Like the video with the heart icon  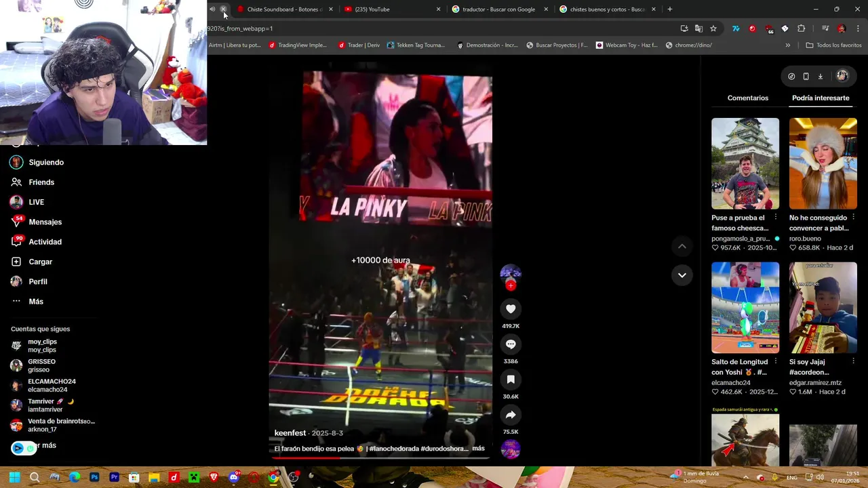pyautogui.click(x=511, y=309)
